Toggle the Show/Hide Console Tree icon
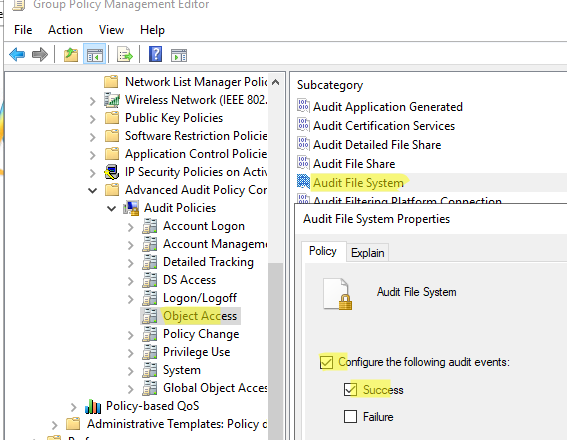This screenshot has width=567, height=440. tap(95, 55)
